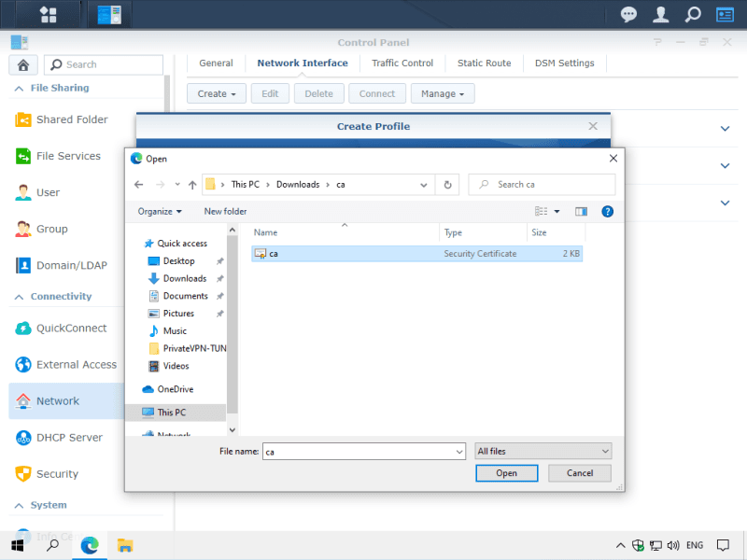Open the change view dropdown arrow
The width and height of the screenshot is (747, 560).
click(x=557, y=212)
